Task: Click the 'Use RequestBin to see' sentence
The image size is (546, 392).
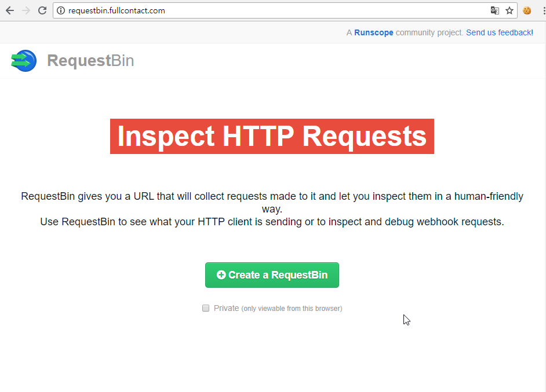Action: pyautogui.click(x=272, y=222)
